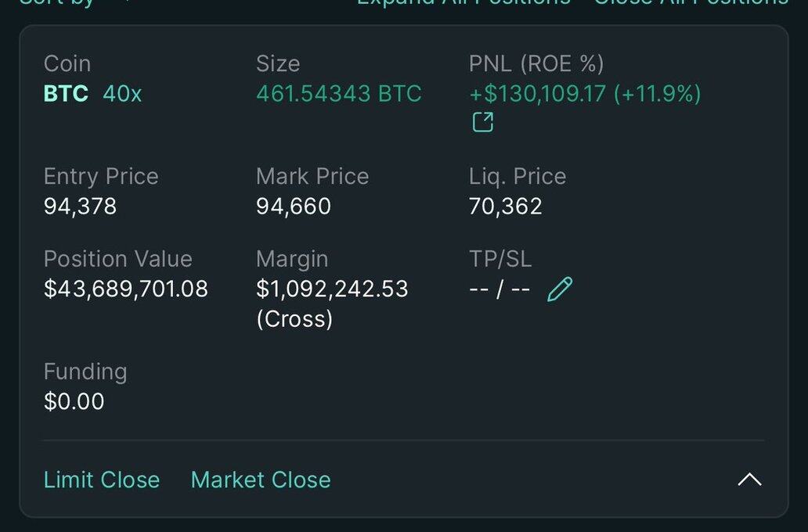
Task: Select the BTC coin name
Action: pyautogui.click(x=66, y=94)
